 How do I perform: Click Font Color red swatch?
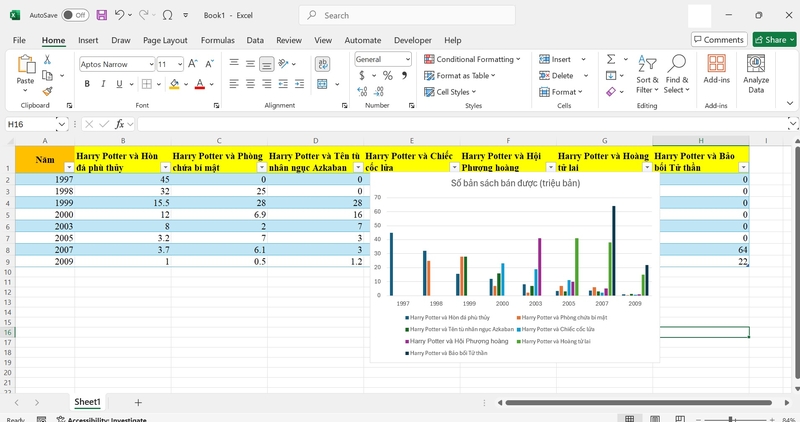pyautogui.click(x=199, y=84)
